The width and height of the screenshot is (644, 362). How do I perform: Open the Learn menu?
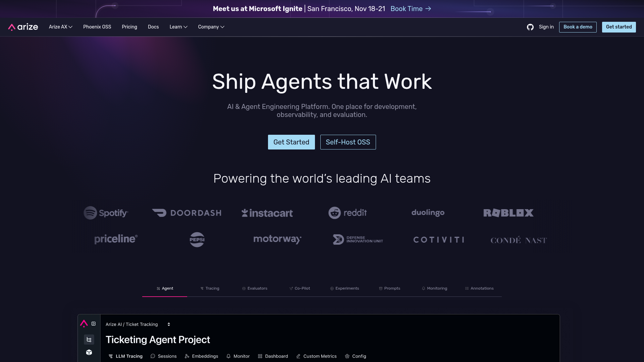click(178, 27)
